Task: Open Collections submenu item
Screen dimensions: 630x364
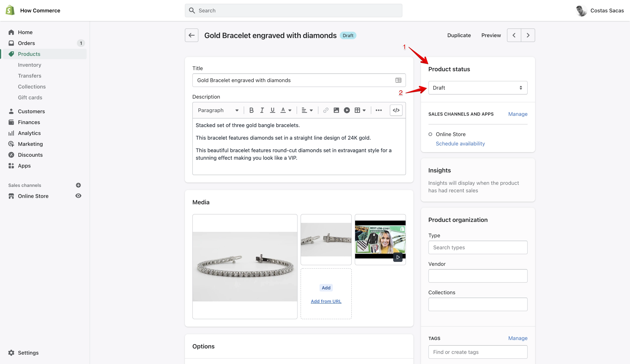Action: click(x=32, y=86)
